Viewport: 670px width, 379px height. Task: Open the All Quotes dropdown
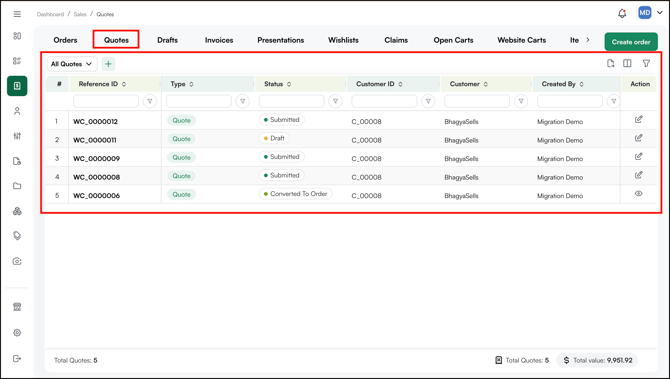coord(72,64)
